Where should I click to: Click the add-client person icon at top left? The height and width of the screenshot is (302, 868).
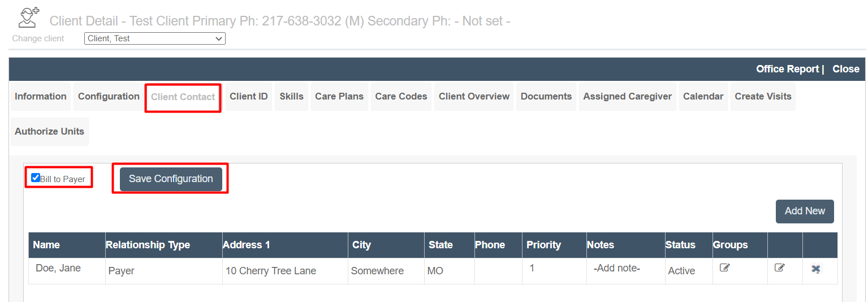(x=28, y=18)
